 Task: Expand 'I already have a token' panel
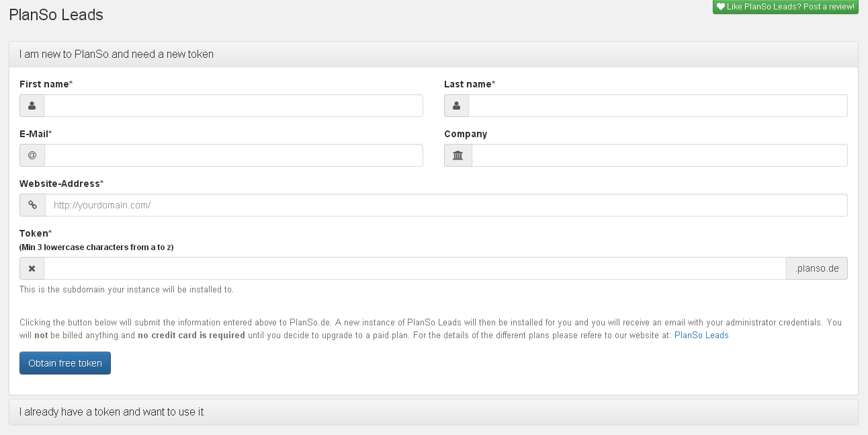pyautogui.click(x=433, y=411)
